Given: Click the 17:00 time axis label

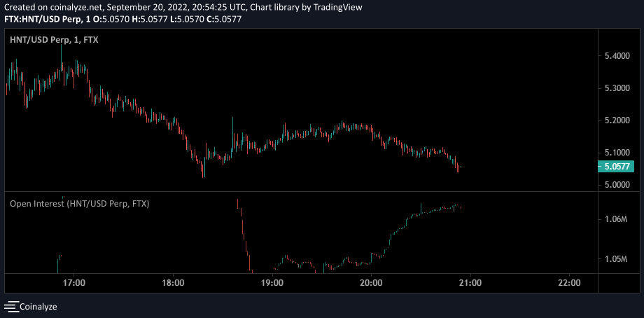Looking at the screenshot, I should pyautogui.click(x=74, y=283).
